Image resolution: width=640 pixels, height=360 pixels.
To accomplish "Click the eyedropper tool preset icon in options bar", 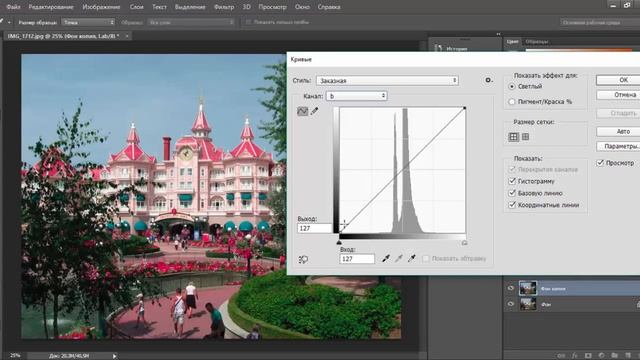I will pyautogui.click(x=2, y=22).
